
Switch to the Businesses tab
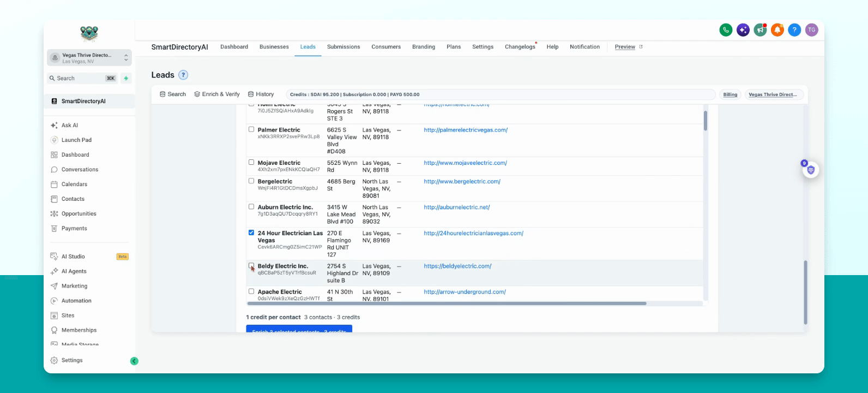274,47
